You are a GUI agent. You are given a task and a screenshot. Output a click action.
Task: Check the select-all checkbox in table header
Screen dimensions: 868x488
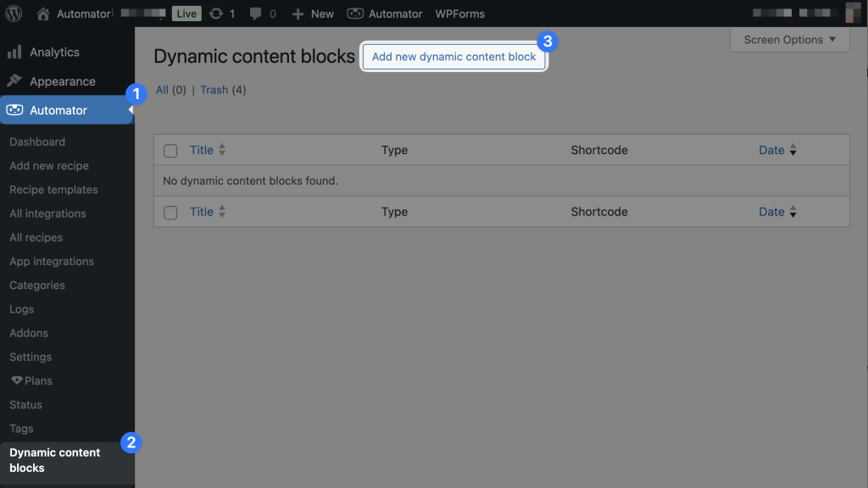[170, 150]
